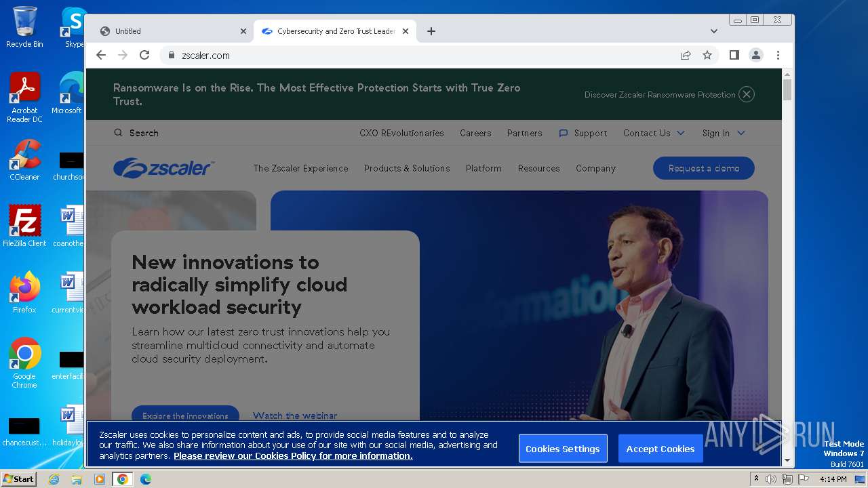Click the Windows Start button
The height and width of the screenshot is (488, 868).
[x=18, y=479]
